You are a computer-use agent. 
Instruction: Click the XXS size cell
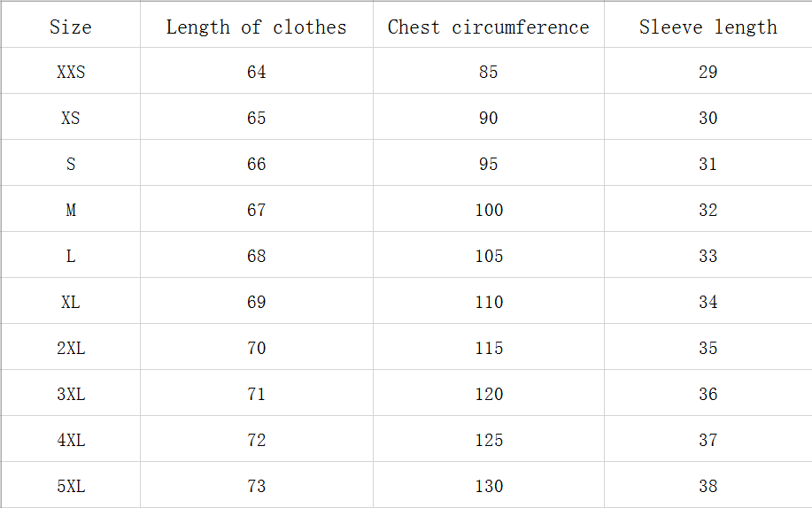point(71,73)
